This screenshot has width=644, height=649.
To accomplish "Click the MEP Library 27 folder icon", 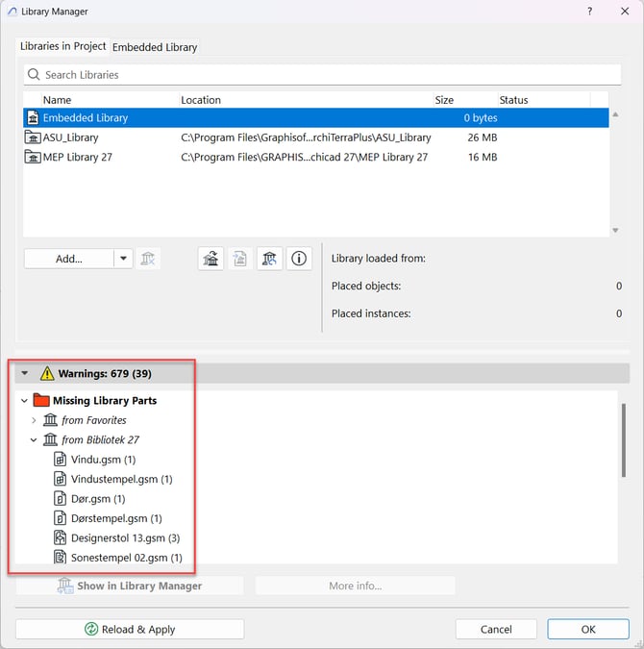I will click(33, 157).
